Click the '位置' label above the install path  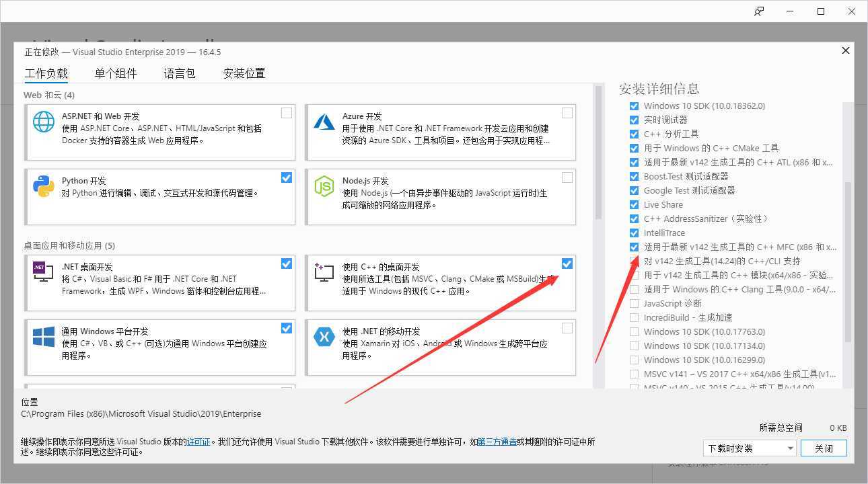click(x=30, y=402)
